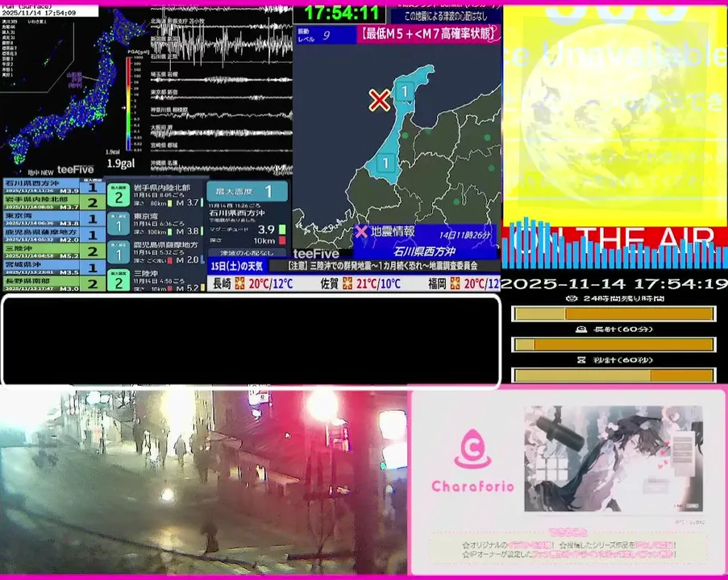Click the 津波の心配なし label in detail panel

247,253
